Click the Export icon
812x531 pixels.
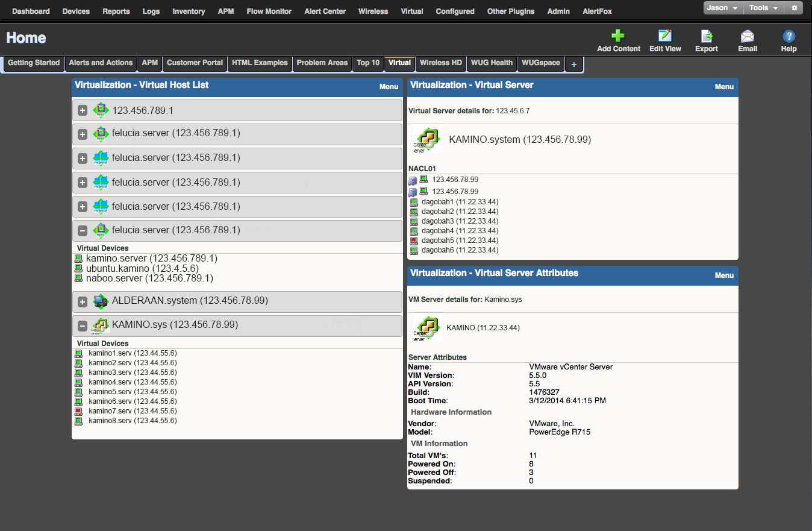click(x=707, y=36)
